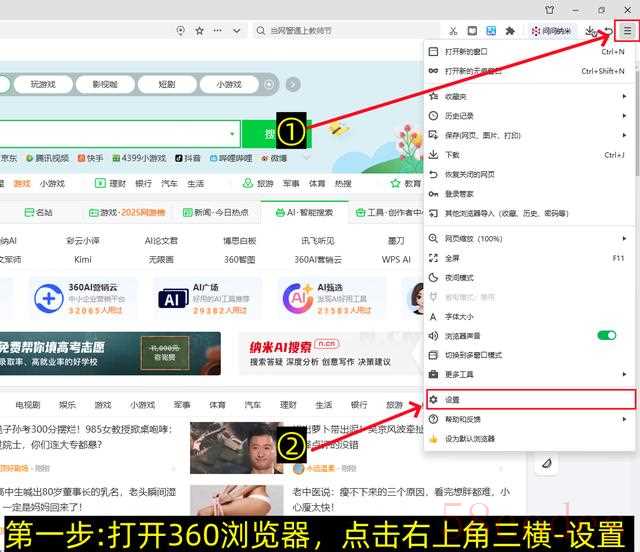Open the 快手 link
The width and height of the screenshot is (640, 552).
coord(91,158)
